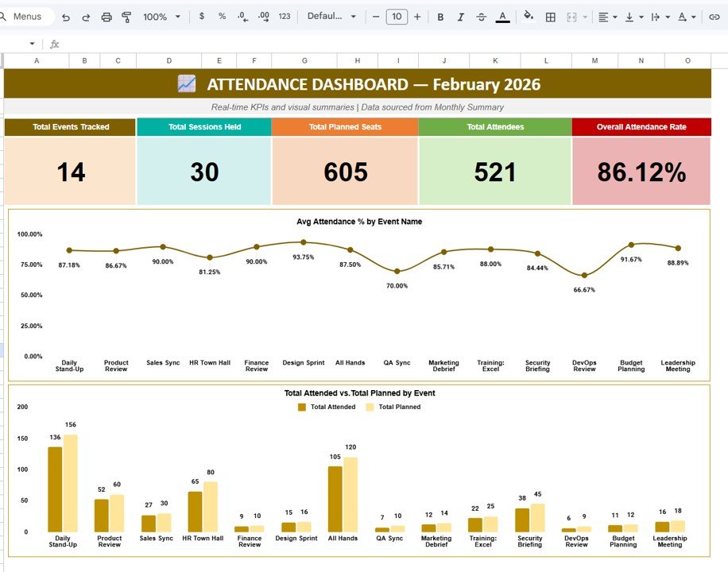Increase decimal places

(263, 16)
